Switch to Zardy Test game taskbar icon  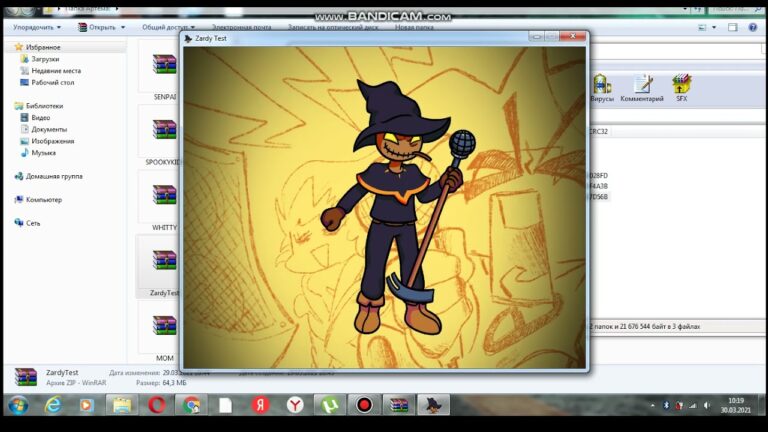433,405
